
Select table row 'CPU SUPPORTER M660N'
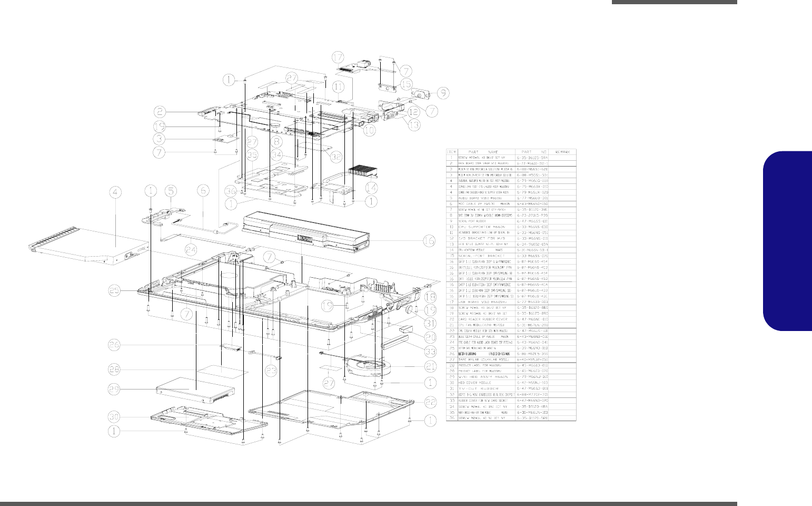511,227
